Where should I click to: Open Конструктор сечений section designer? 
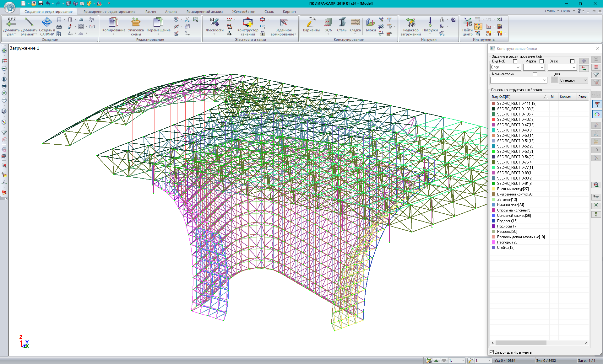coord(247,23)
